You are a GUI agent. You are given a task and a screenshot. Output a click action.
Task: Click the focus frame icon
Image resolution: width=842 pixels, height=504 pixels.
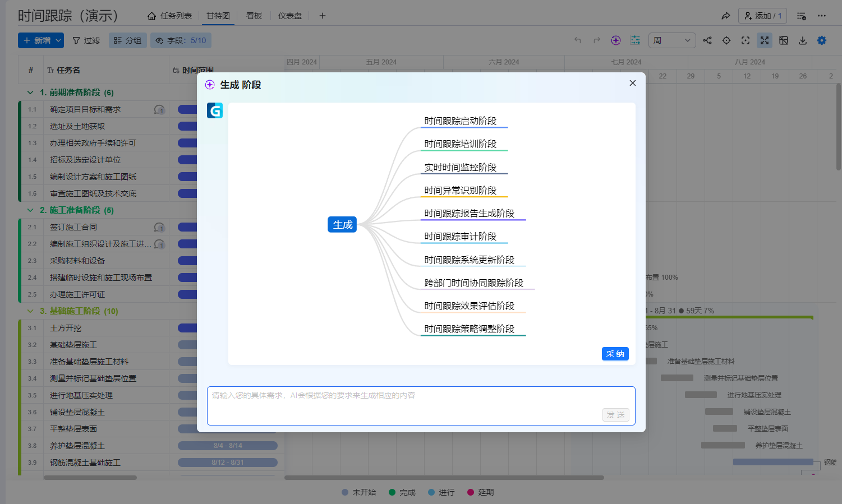746,40
